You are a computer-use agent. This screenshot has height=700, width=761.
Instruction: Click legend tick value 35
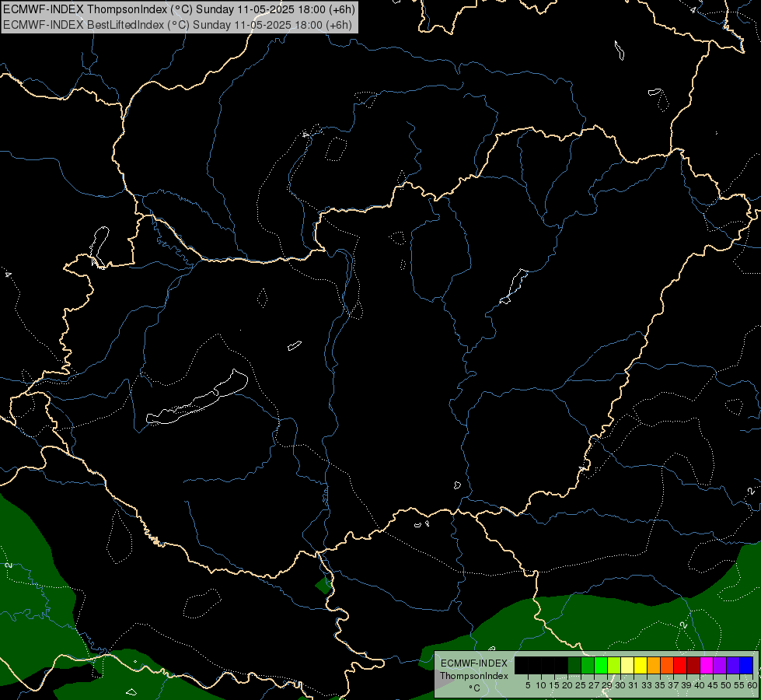click(660, 685)
